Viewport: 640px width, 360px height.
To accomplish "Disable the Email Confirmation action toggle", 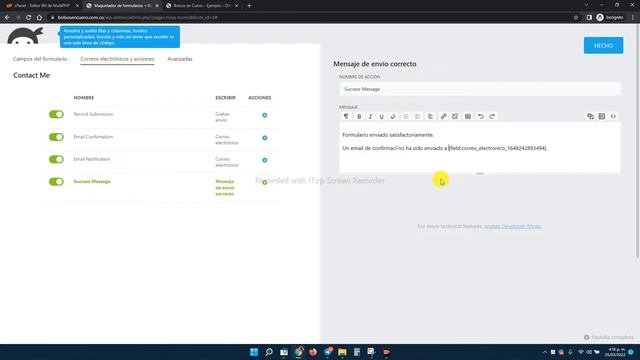I will pos(56,137).
